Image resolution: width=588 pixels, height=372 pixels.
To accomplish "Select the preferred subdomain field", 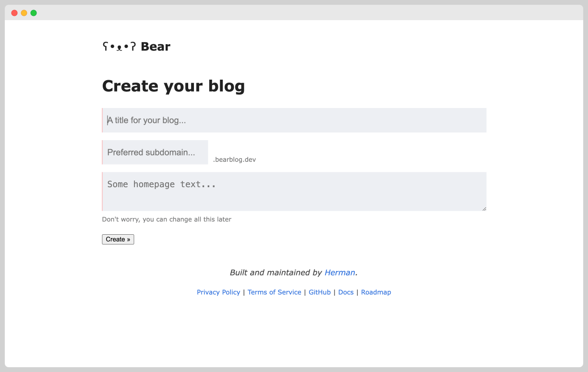I will point(155,152).
